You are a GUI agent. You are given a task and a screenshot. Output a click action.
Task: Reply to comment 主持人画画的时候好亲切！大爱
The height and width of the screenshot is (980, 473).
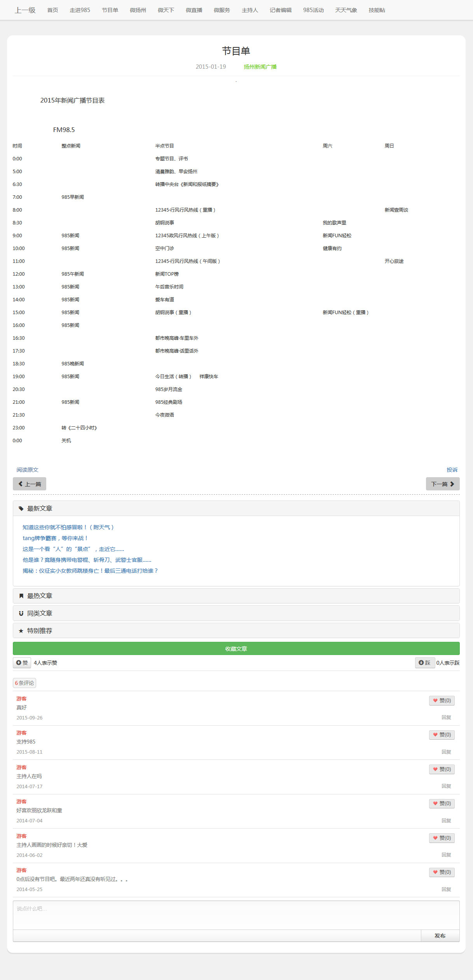[x=446, y=855]
